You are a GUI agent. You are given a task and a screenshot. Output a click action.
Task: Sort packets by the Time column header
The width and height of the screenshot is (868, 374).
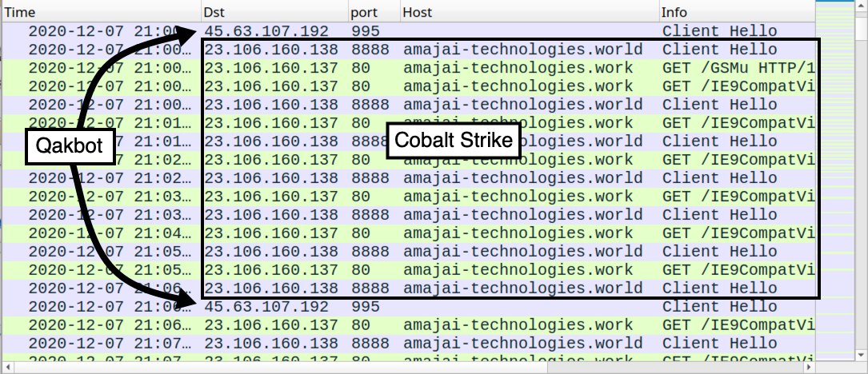pos(101,12)
